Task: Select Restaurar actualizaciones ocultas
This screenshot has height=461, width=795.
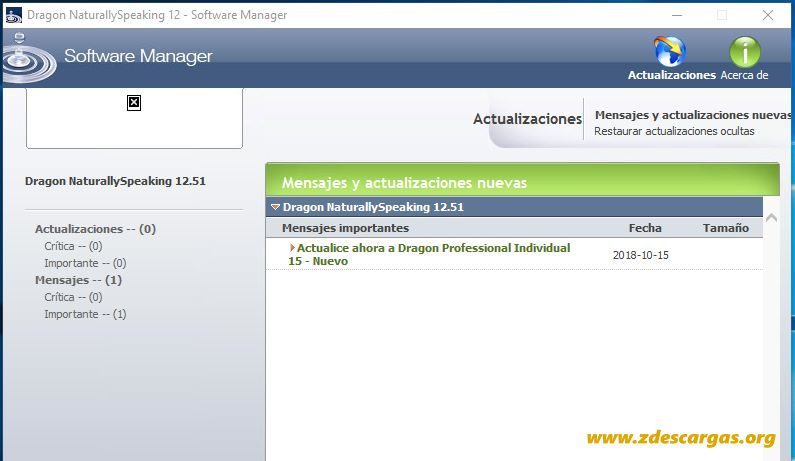Action: coord(674,131)
